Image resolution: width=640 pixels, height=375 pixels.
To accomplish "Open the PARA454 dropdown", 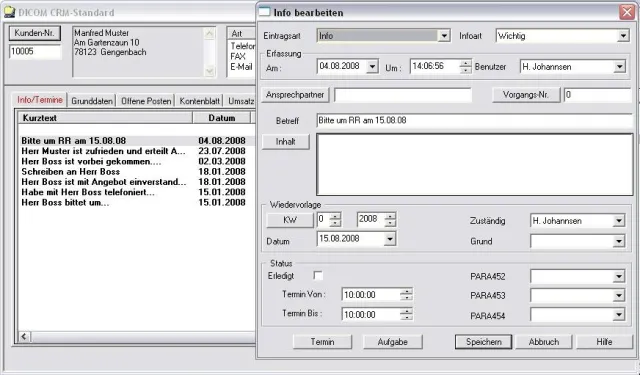I will point(619,315).
